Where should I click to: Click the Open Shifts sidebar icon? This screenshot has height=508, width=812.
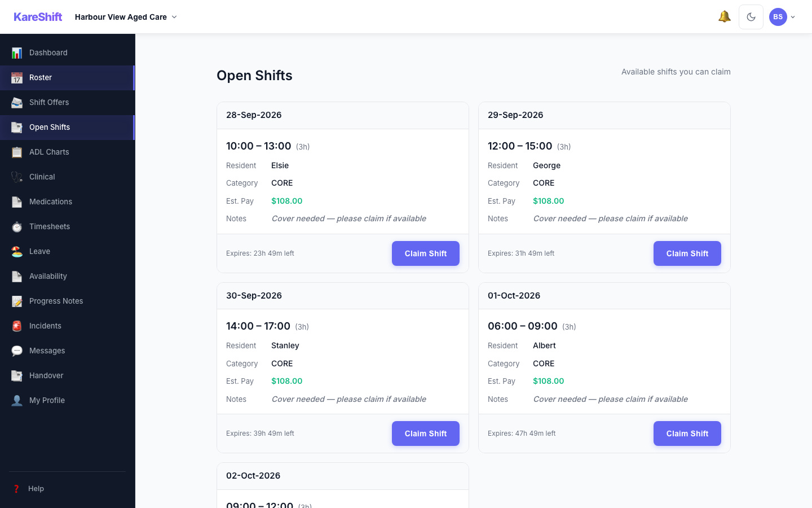tap(17, 127)
